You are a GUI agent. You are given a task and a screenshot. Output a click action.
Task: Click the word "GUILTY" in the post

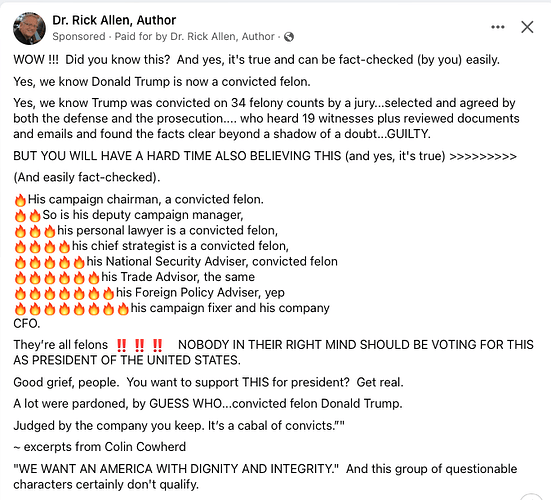point(408,134)
